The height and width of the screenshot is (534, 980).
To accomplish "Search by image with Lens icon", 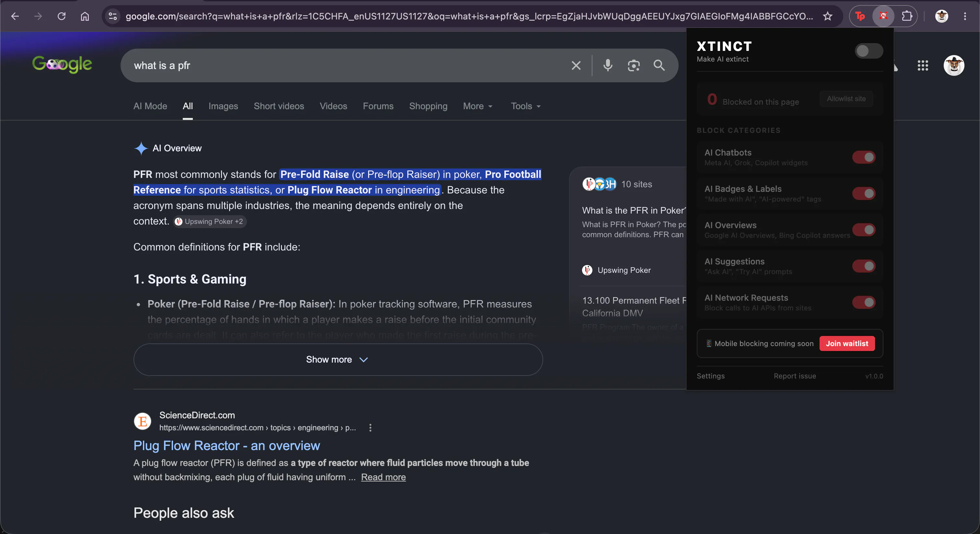I will pyautogui.click(x=634, y=65).
